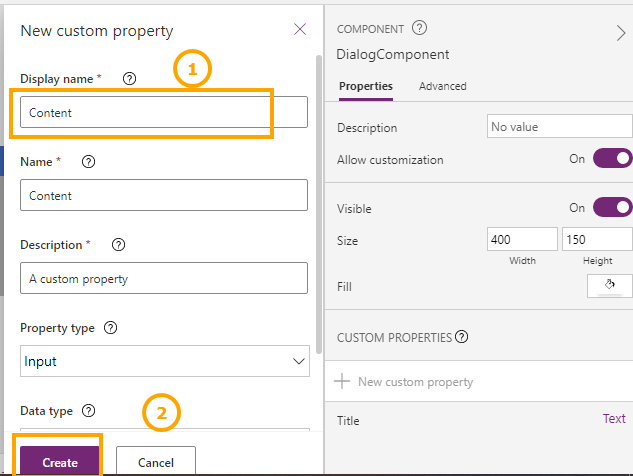Open the Property type dropdown
This screenshot has height=476, width=633.
165,361
